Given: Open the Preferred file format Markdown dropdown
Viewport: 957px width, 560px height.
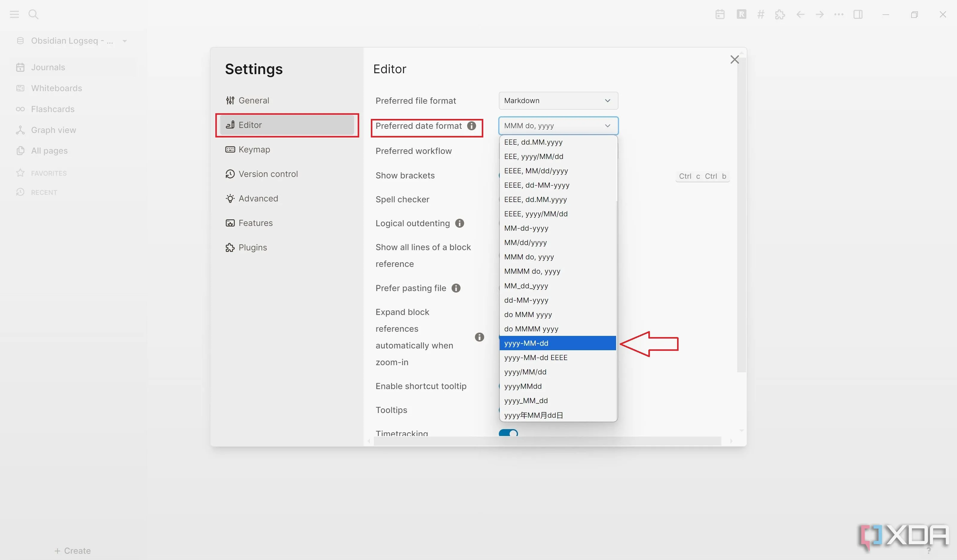Looking at the screenshot, I should (558, 100).
